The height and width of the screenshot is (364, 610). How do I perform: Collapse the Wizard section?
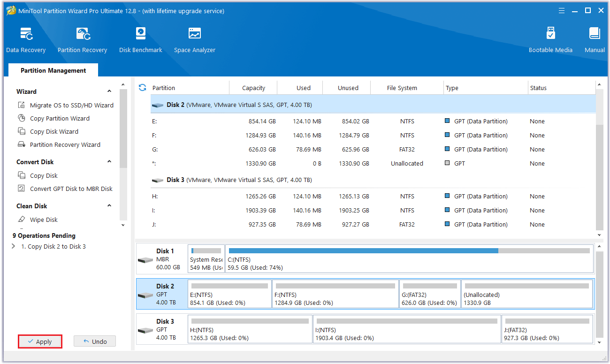click(109, 91)
